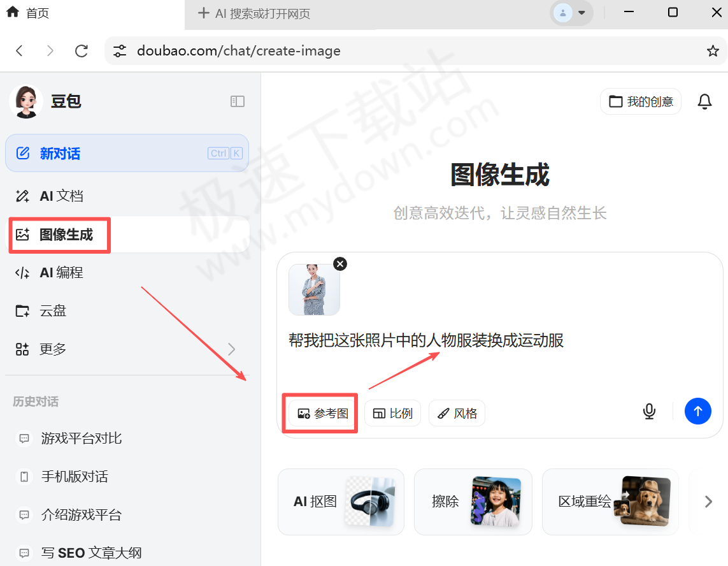Open notifications via the bell icon
Image resolution: width=728 pixels, height=566 pixels.
704,101
